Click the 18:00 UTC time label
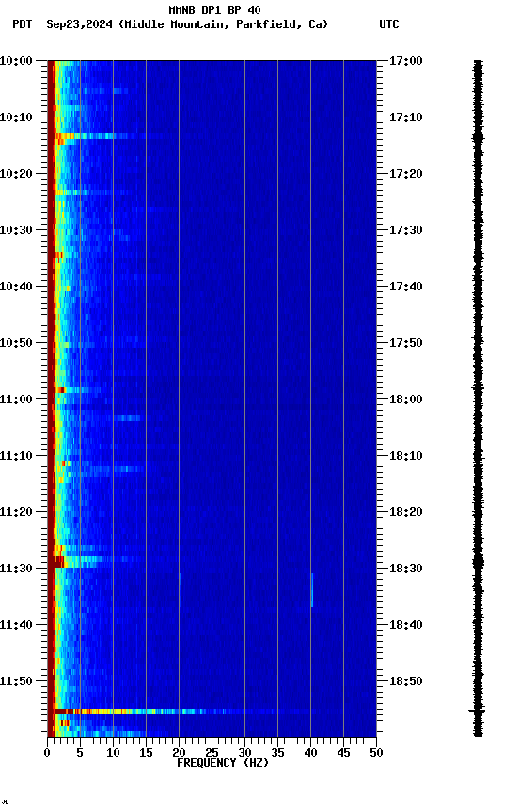The height and width of the screenshot is (812, 519). click(x=406, y=399)
